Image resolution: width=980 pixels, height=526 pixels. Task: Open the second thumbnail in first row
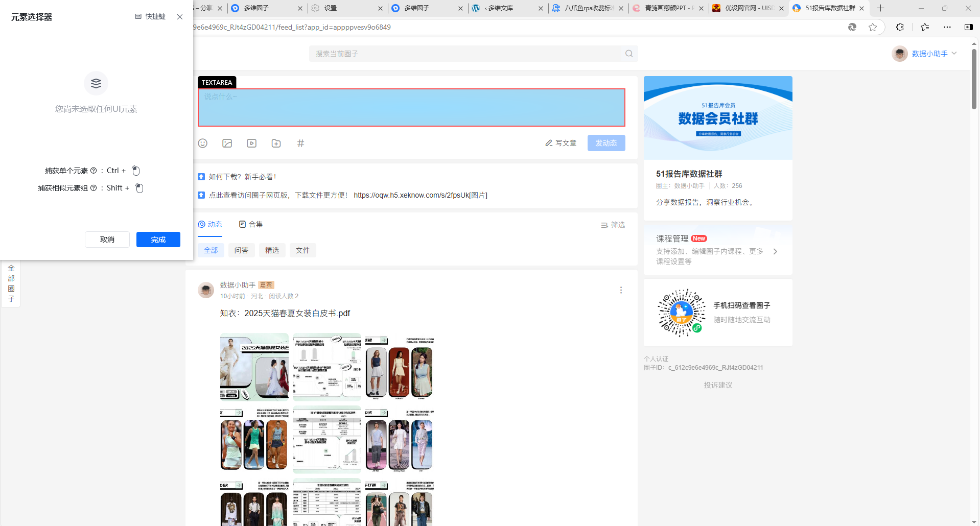(327, 367)
